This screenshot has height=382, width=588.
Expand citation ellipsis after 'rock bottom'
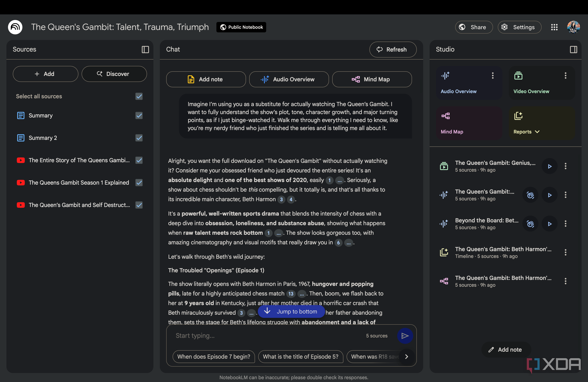[x=278, y=233]
